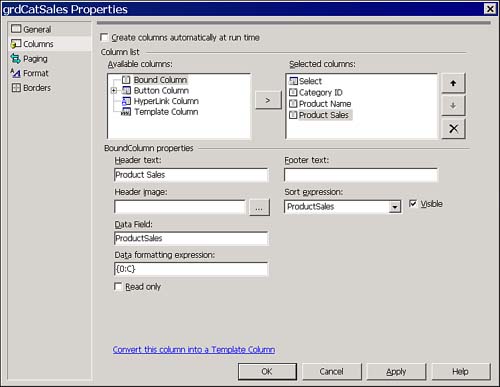Click the Footer text input field
The image size is (500, 387).
pos(361,175)
